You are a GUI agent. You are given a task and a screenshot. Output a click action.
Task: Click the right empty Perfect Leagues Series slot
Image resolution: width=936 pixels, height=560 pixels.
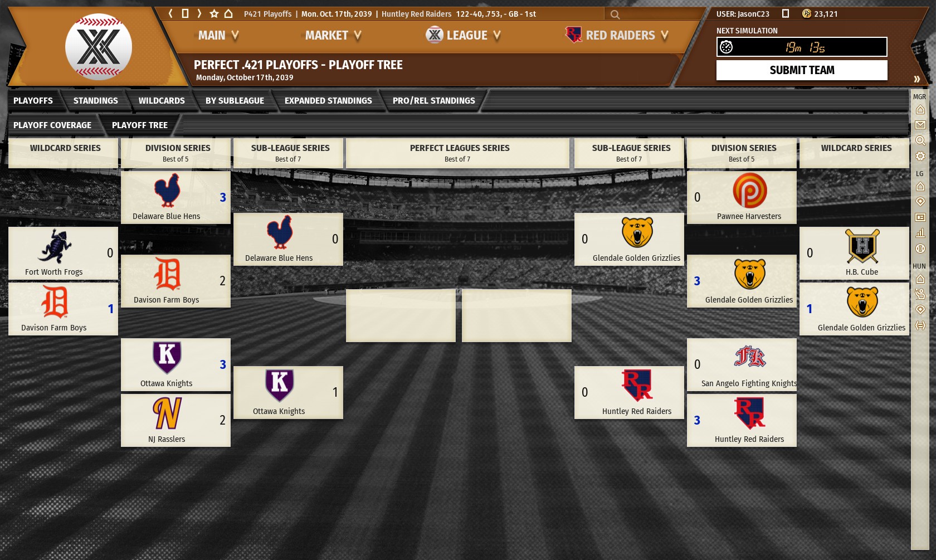516,315
